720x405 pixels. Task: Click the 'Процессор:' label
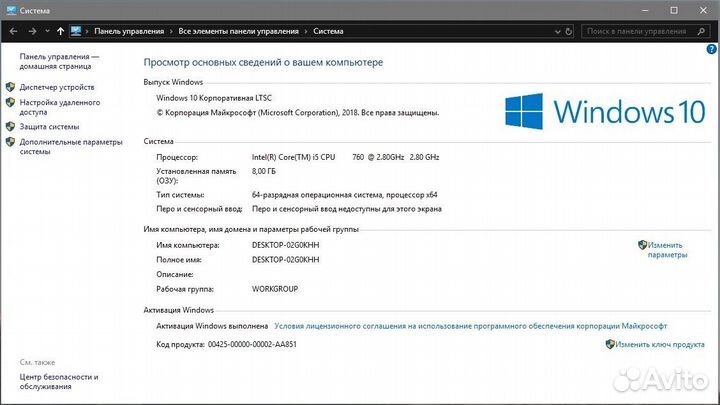pyautogui.click(x=177, y=157)
